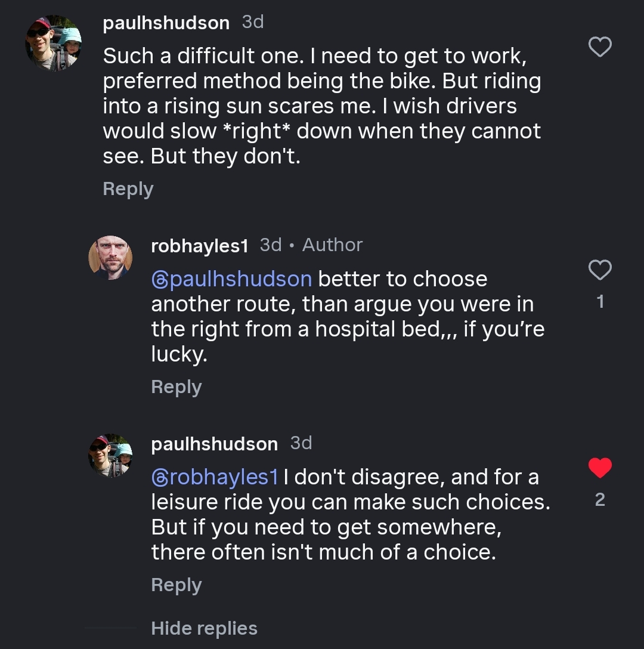644x649 pixels.
Task: Collapse the thread with Hide replies
Action: (204, 628)
